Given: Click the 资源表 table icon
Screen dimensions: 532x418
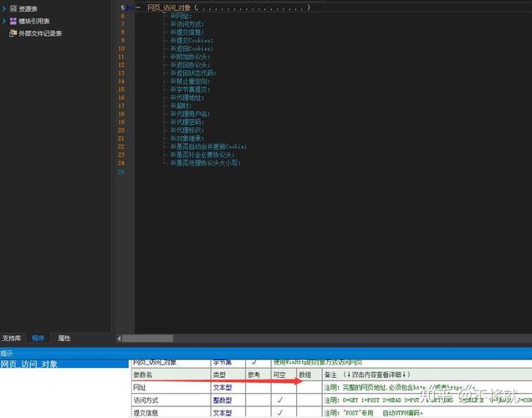Looking at the screenshot, I should (13, 8).
